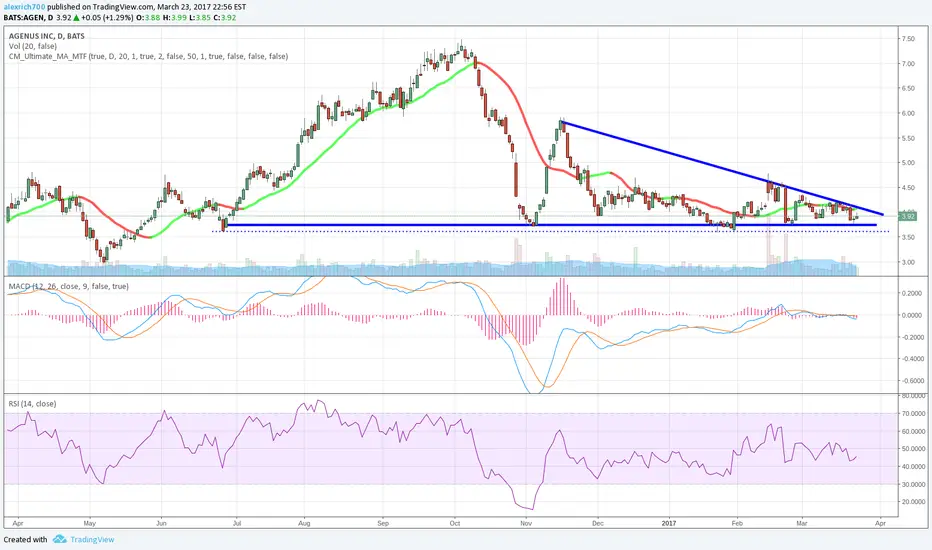Image resolution: width=932 pixels, height=550 pixels.
Task: Click the 2017 label on time axis
Action: [x=669, y=523]
